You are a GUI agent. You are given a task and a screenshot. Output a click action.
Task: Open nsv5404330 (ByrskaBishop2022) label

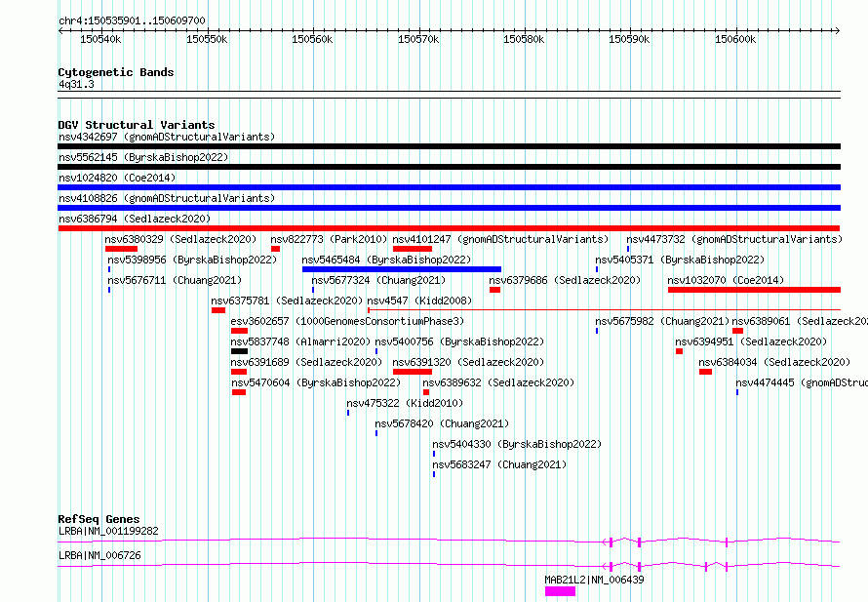point(517,444)
